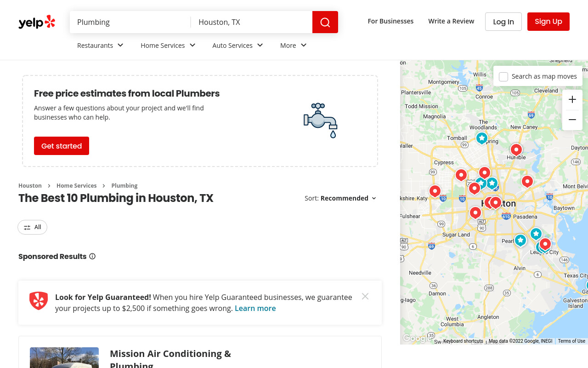Click the Sign Up button
Image resolution: width=588 pixels, height=368 pixels.
point(548,22)
